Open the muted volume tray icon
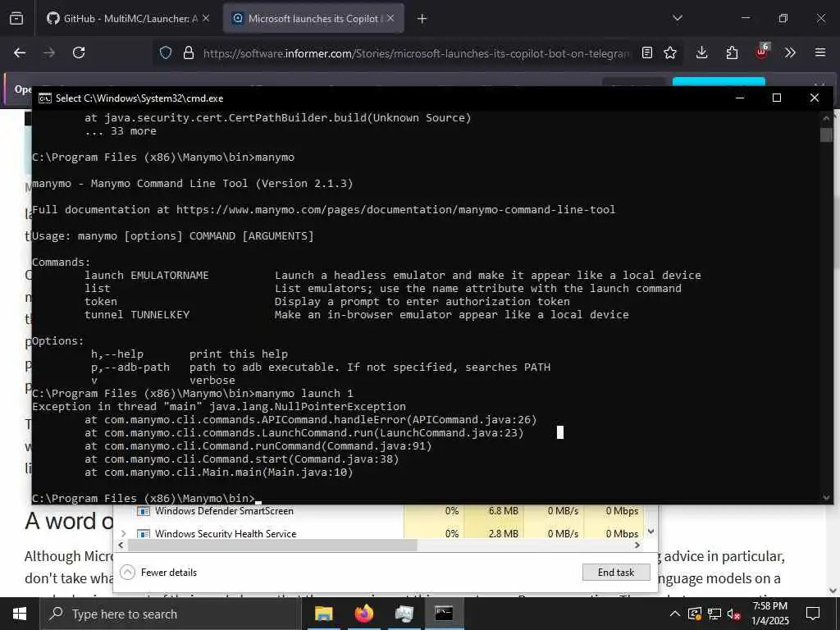This screenshot has width=840, height=630. 734,614
